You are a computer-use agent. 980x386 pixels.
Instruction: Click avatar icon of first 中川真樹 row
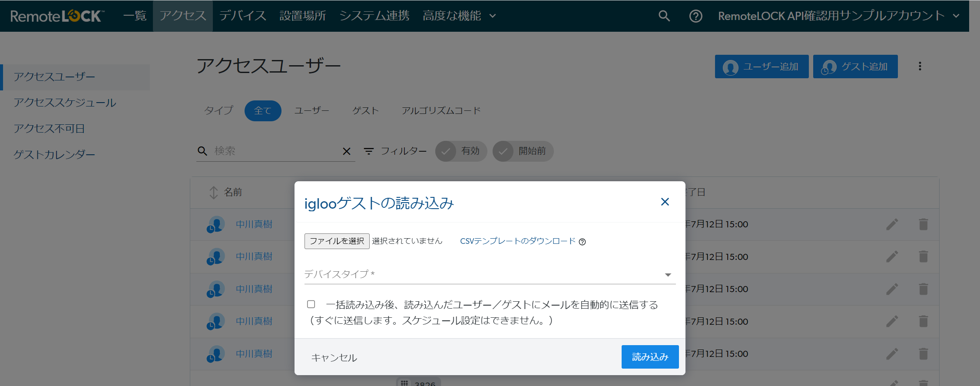click(x=215, y=224)
